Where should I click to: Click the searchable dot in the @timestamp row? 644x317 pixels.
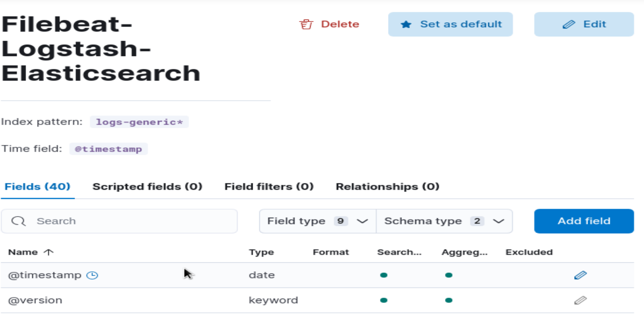click(384, 275)
